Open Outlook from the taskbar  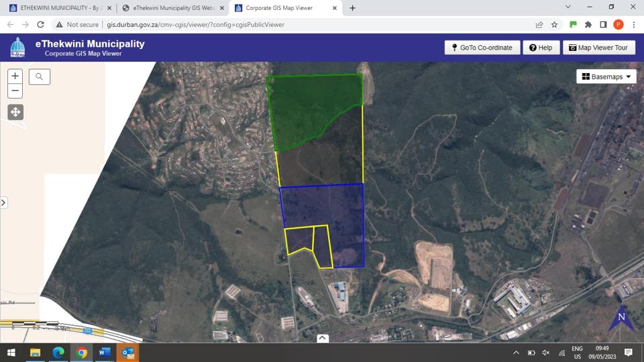(127, 353)
